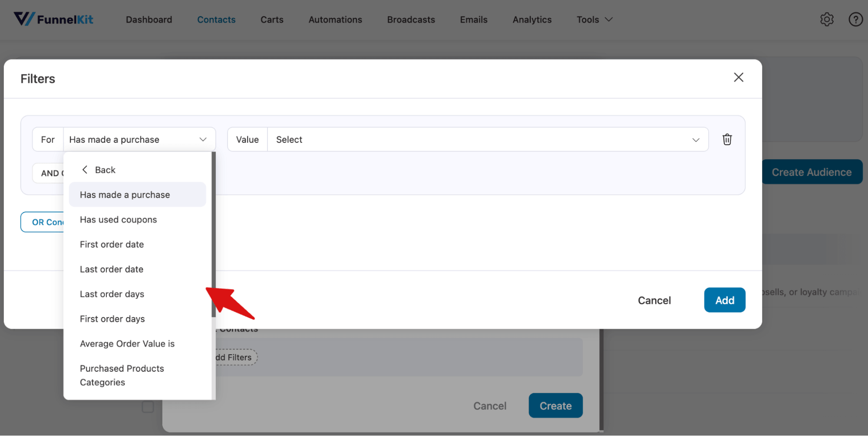Open the Value Select dropdown

tap(488, 139)
